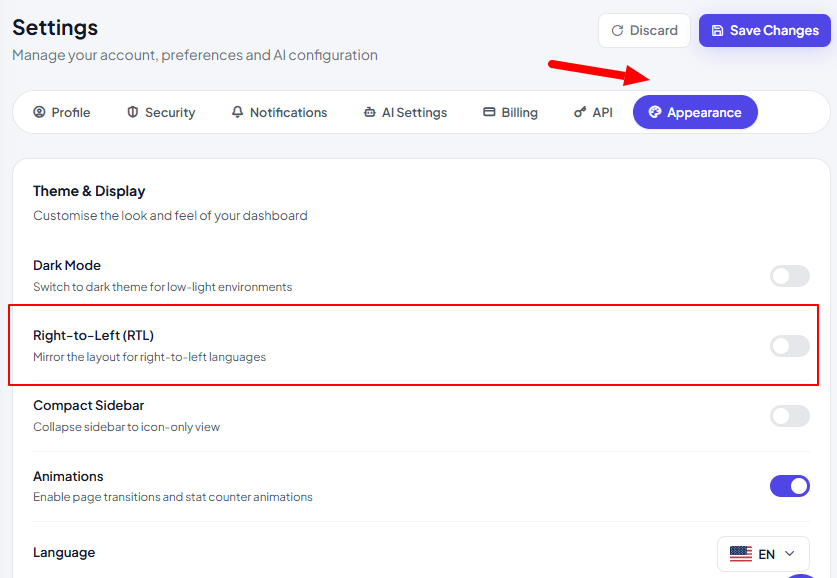The width and height of the screenshot is (837, 578).
Task: Enable the Dark Mode switch
Action: (789, 276)
